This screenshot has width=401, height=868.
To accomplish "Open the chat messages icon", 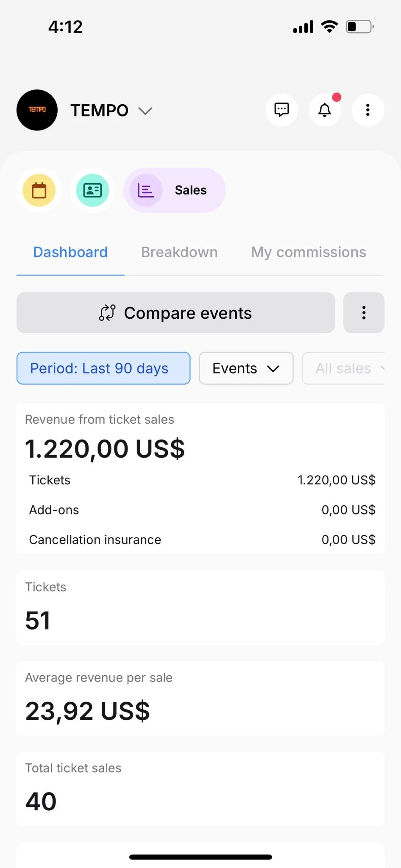I will click(281, 110).
